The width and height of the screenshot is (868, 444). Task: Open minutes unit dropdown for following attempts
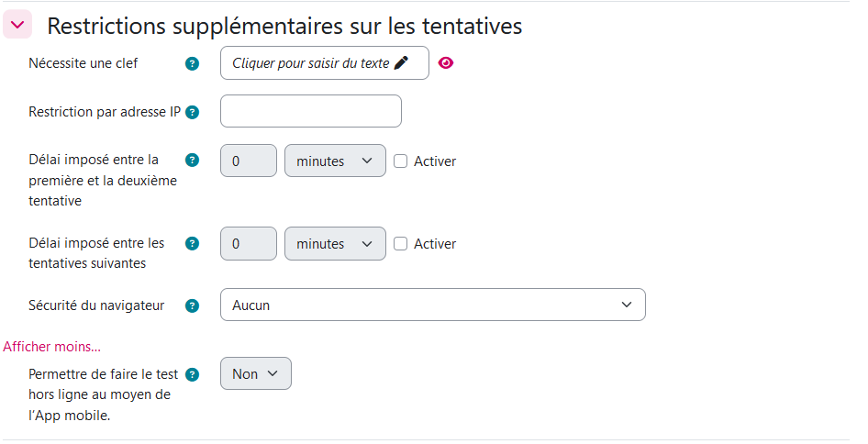click(335, 244)
